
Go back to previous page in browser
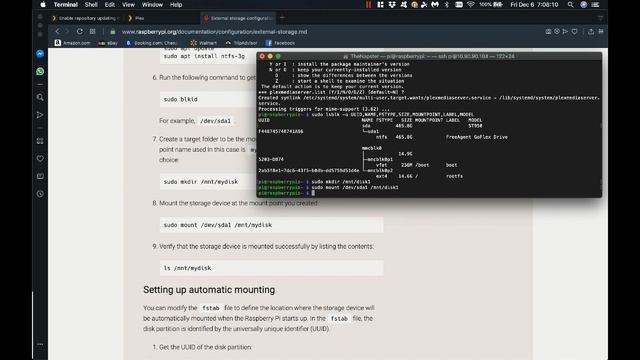click(x=58, y=31)
